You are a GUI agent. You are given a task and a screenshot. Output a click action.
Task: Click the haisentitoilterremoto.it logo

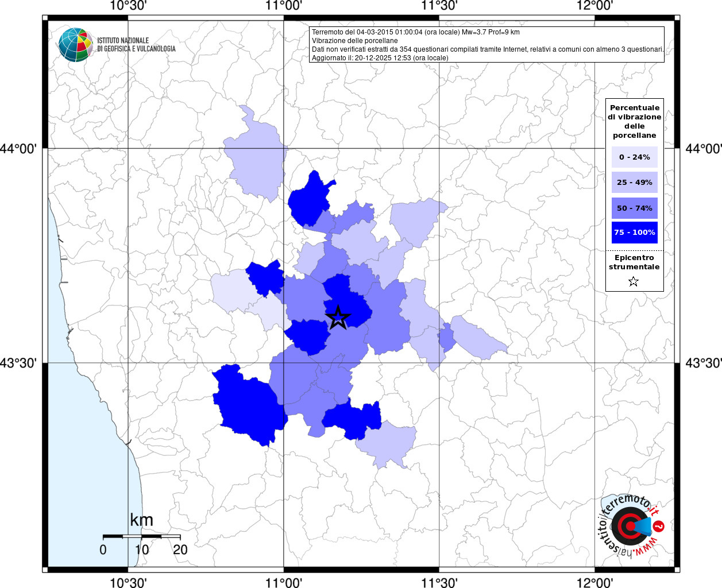631,525
